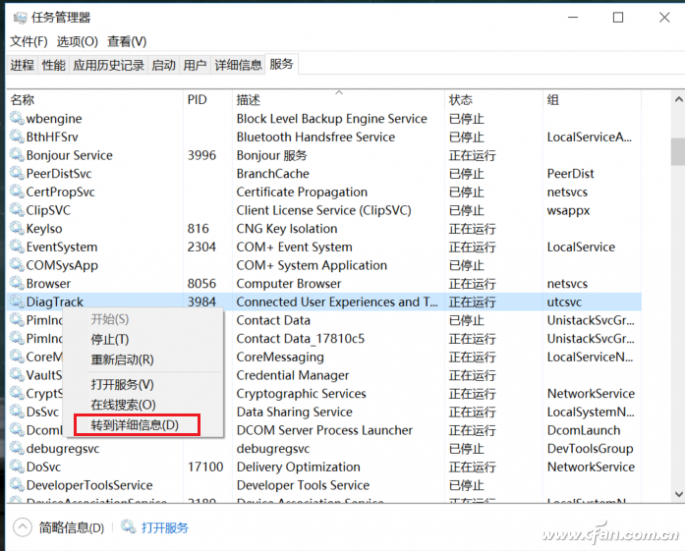This screenshot has height=551, width=685.
Task: Click the gear icon beside 打开服务 link
Action: 128,527
